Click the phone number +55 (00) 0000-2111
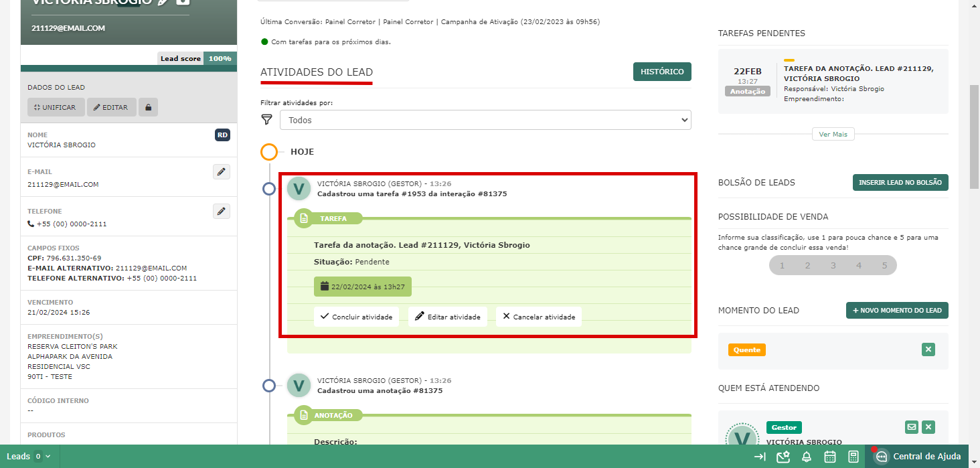Screen dimensions: 980x468 72,224
